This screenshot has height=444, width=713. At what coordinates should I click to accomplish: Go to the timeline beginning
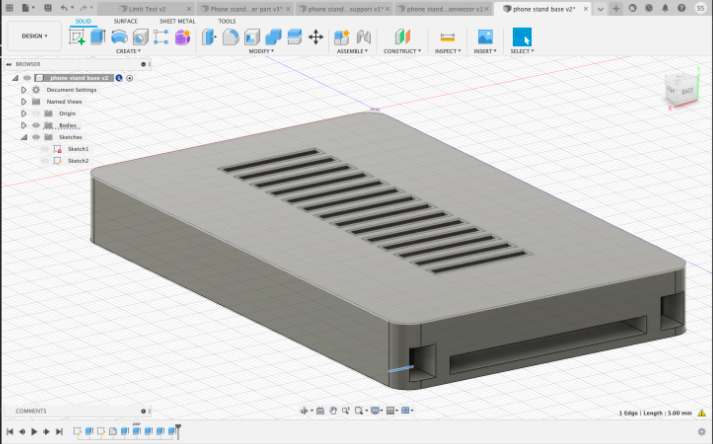pos(10,431)
